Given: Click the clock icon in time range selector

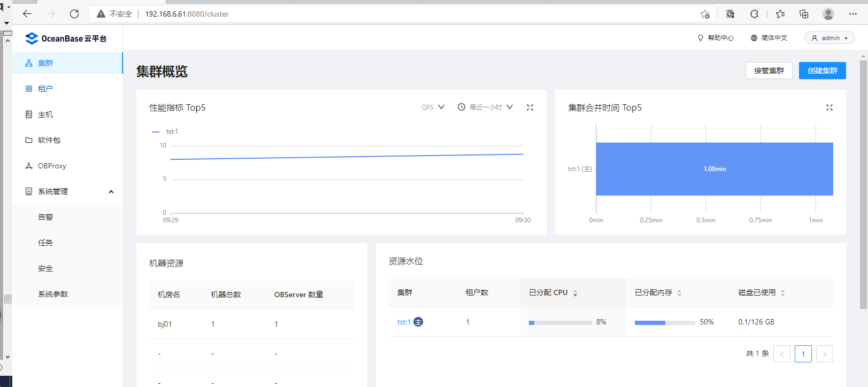Looking at the screenshot, I should coord(462,107).
